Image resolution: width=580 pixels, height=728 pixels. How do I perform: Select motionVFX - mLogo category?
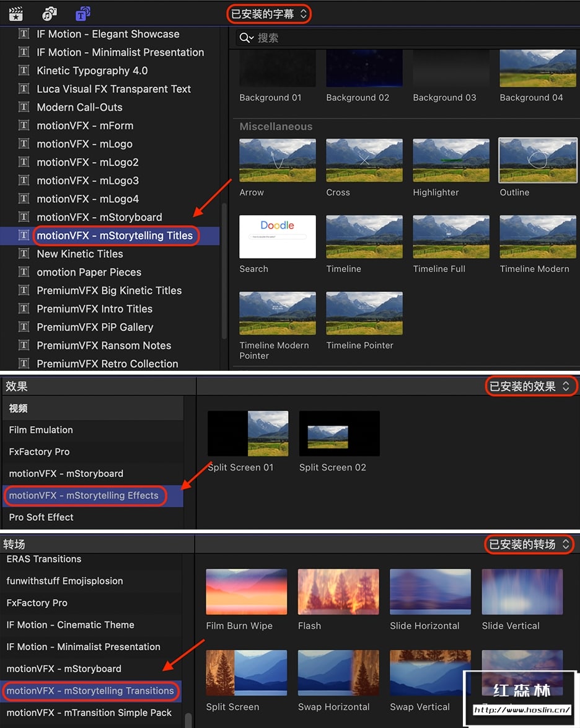coord(84,144)
